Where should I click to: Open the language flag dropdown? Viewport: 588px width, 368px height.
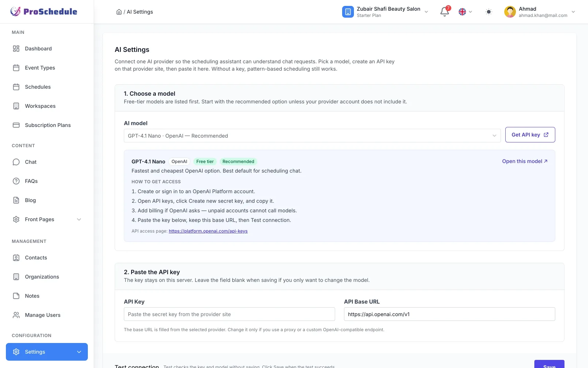click(465, 12)
